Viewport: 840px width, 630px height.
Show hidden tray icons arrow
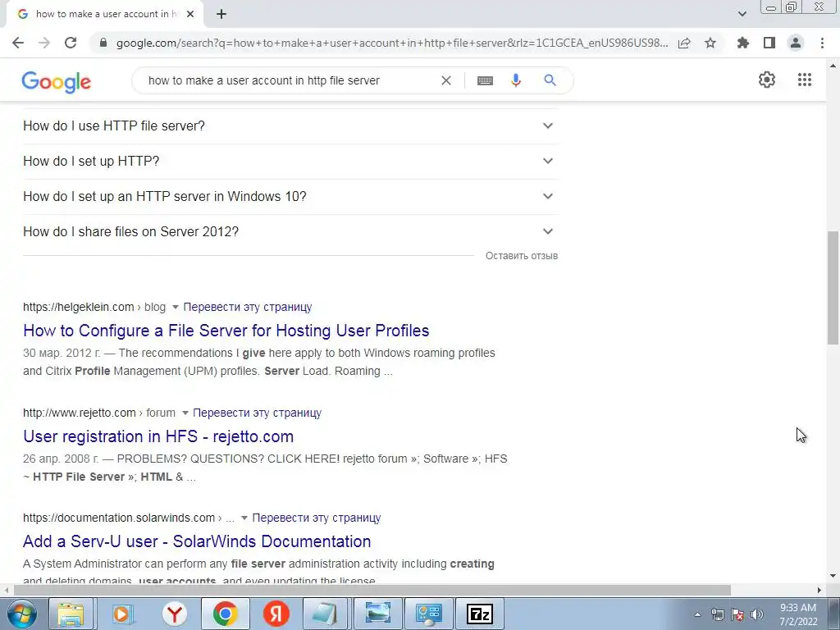coord(697,614)
